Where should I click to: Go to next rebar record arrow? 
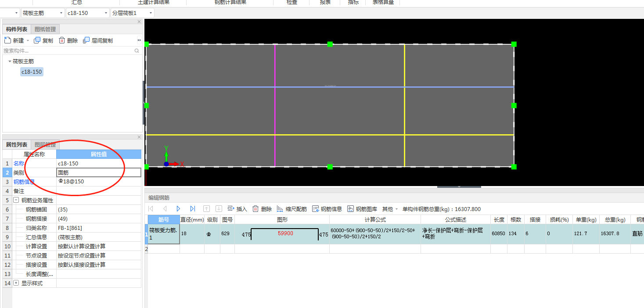tap(178, 209)
